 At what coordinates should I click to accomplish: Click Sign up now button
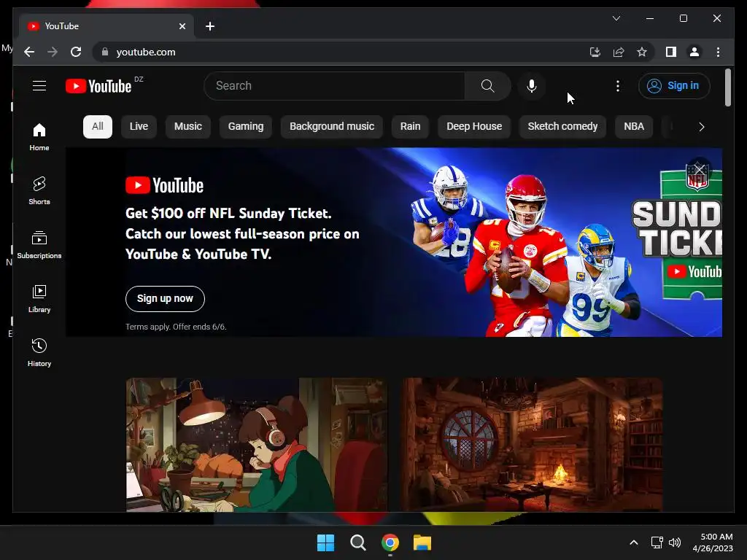[x=165, y=298]
